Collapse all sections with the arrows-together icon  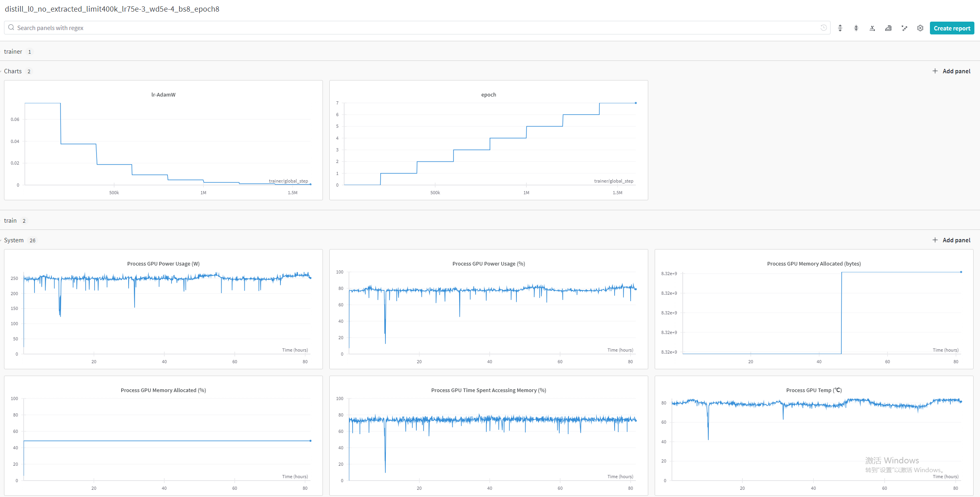[x=856, y=28]
